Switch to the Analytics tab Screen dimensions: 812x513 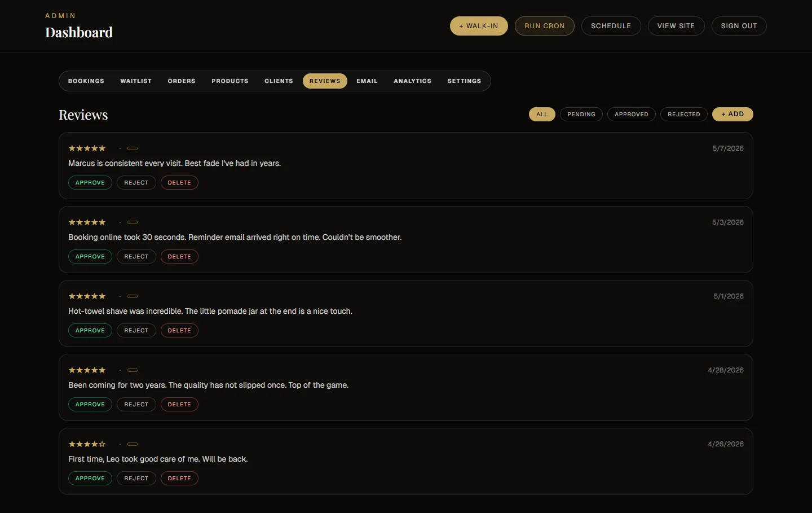click(x=413, y=81)
